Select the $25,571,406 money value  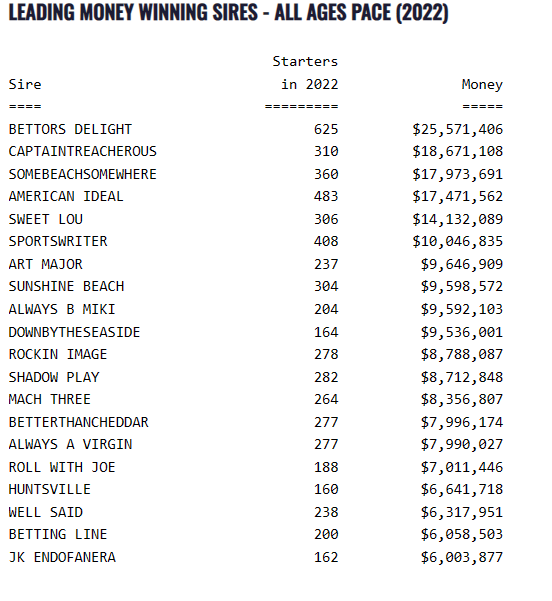tap(458, 129)
